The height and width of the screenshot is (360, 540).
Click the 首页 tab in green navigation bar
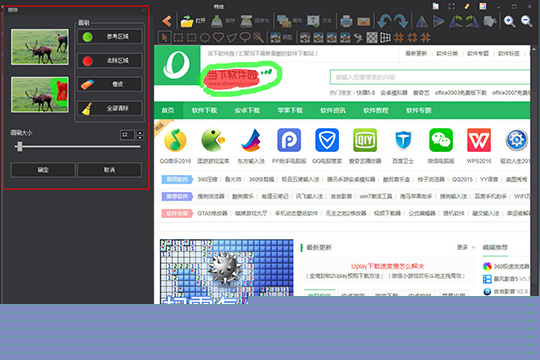(x=168, y=110)
